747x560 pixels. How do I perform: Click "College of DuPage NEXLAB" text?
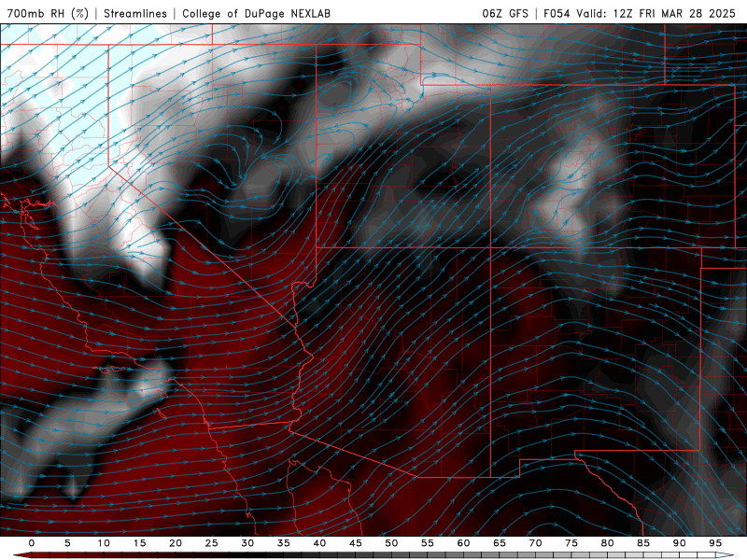click(x=256, y=13)
